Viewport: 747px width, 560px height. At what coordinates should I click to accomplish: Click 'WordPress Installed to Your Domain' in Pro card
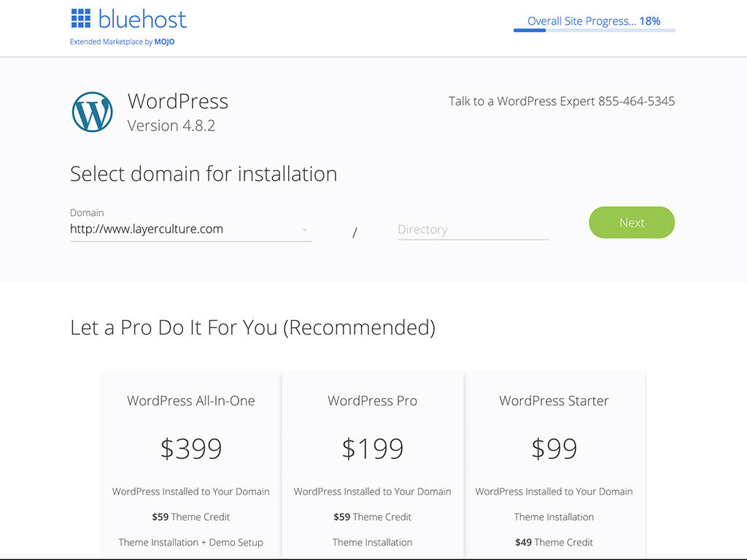pos(373,491)
